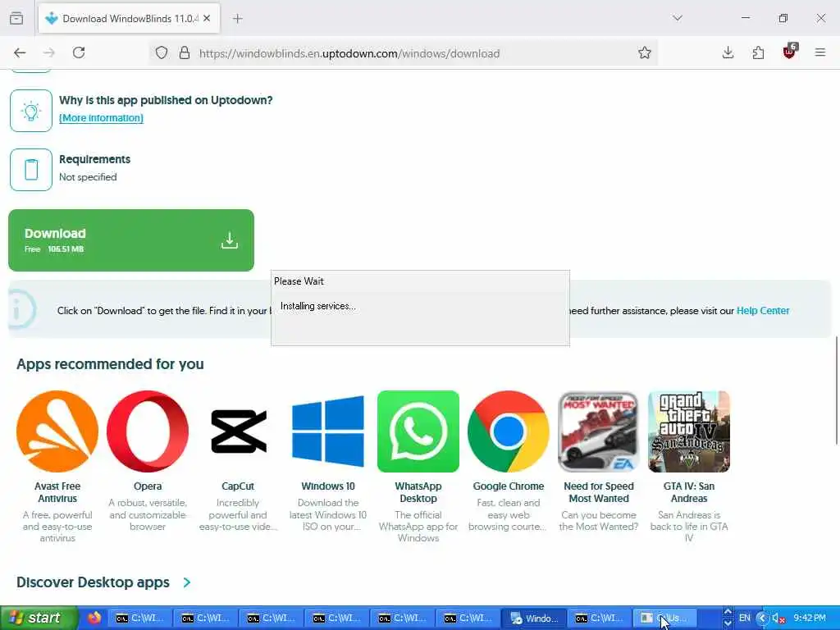
Task: Click the WhatsApp Desktop title link
Action: point(418,492)
